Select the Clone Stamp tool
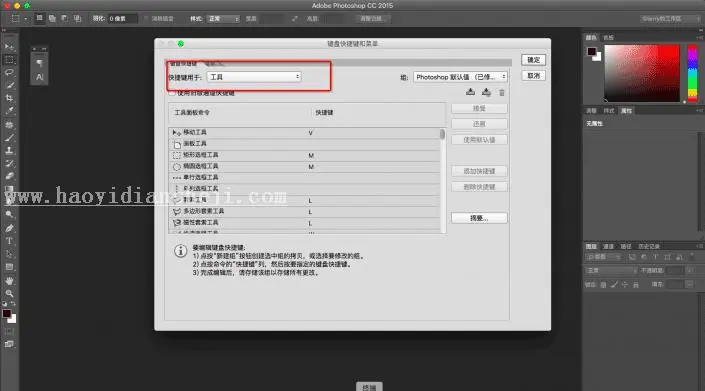Screen dimensions: 705x391 click(9, 151)
